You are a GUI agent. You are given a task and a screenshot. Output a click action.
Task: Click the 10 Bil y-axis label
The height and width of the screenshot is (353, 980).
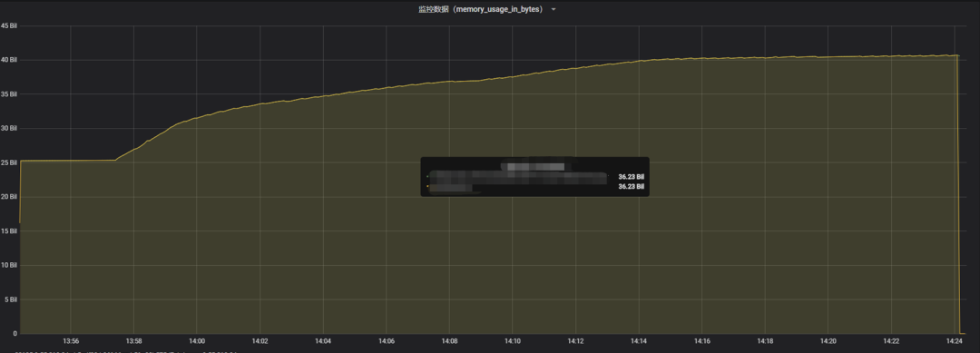[9, 265]
